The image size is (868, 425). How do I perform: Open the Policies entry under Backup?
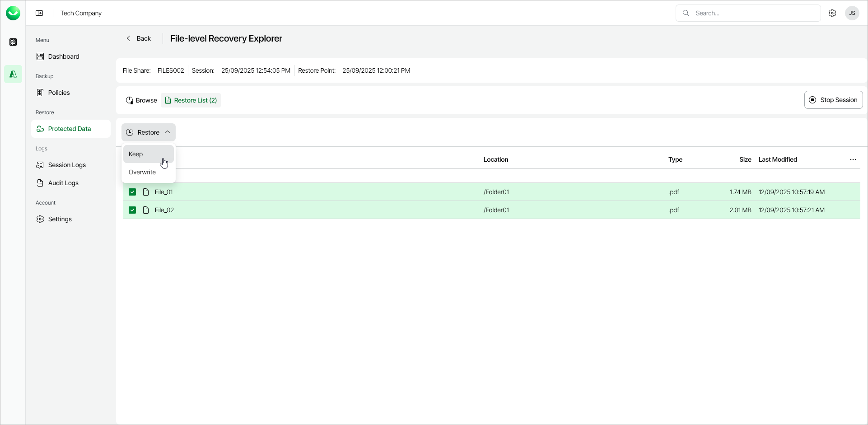(59, 93)
